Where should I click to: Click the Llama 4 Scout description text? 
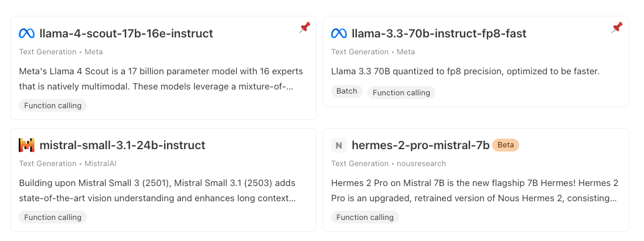(x=161, y=79)
